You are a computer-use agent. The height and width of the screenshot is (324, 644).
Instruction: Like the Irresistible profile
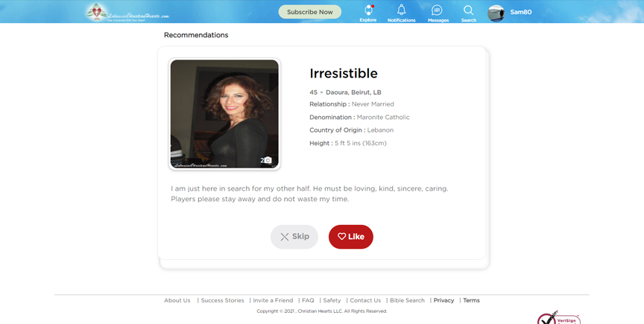pos(351,237)
